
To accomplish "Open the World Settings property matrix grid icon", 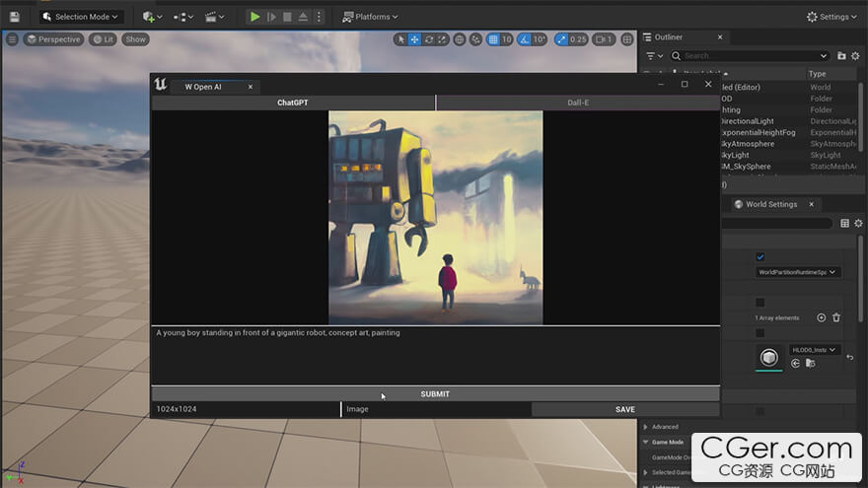I will tap(844, 223).
